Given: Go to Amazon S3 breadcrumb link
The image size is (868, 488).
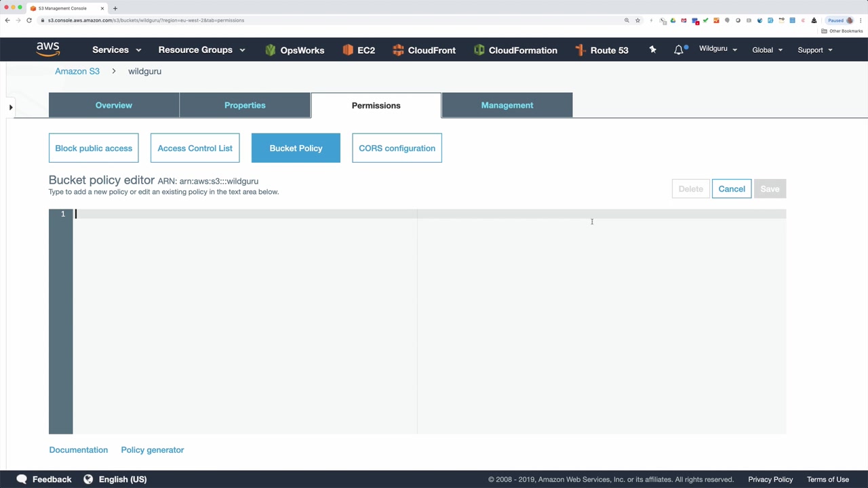Looking at the screenshot, I should click(77, 71).
